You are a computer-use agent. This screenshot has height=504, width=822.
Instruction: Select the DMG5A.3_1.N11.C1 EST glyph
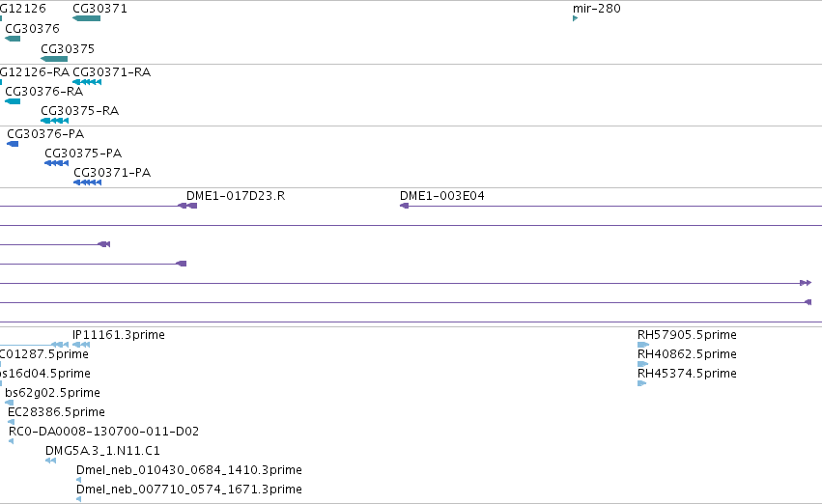(x=50, y=461)
